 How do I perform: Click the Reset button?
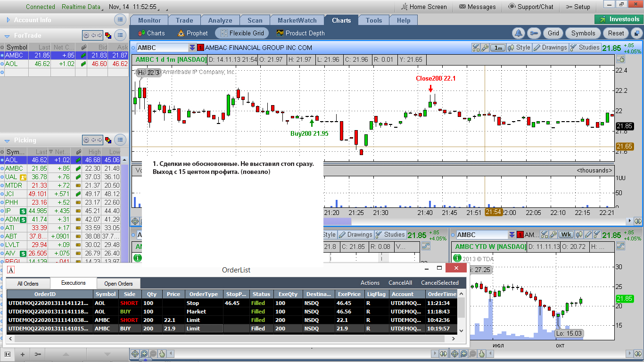[616, 33]
